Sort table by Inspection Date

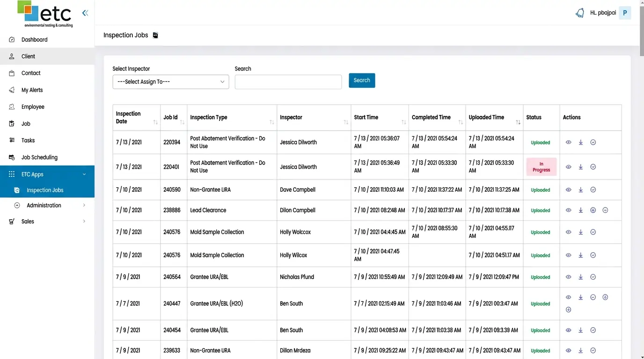155,122
